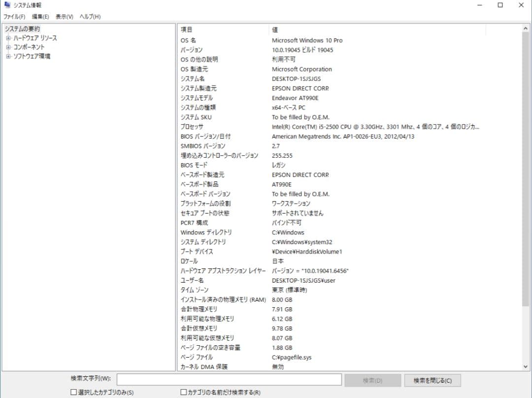Select the OS 名 row label
Image resolution: width=532 pixels, height=398 pixels.
click(x=188, y=40)
